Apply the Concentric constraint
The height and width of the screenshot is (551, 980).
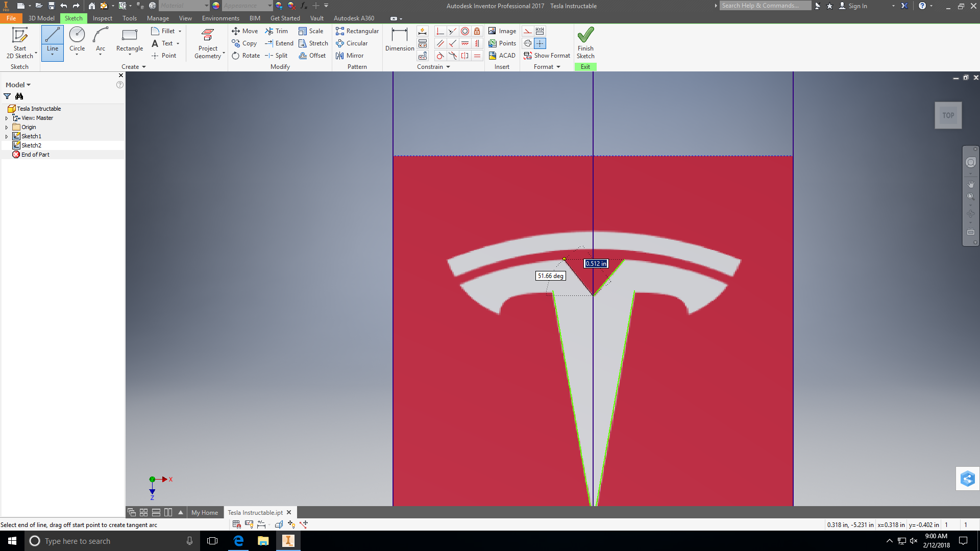click(465, 31)
